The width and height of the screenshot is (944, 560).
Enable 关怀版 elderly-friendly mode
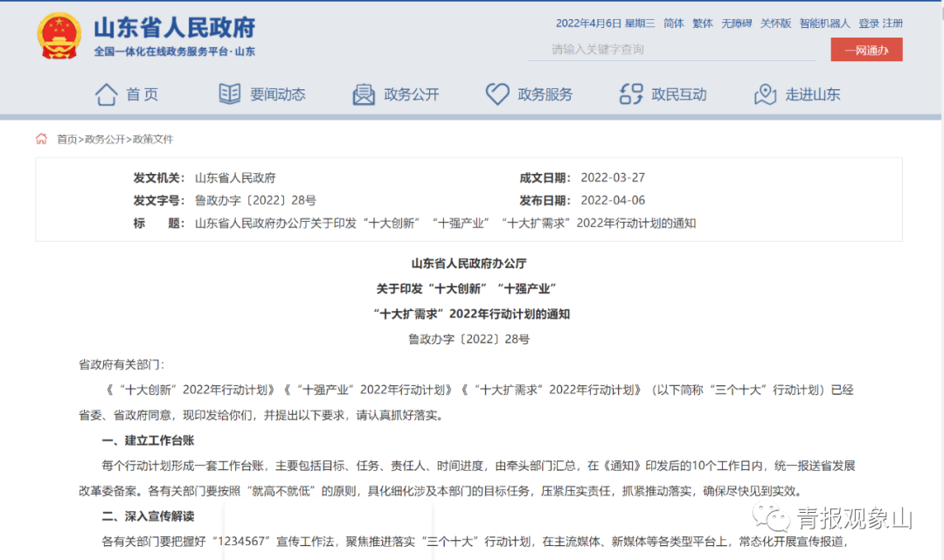[775, 24]
